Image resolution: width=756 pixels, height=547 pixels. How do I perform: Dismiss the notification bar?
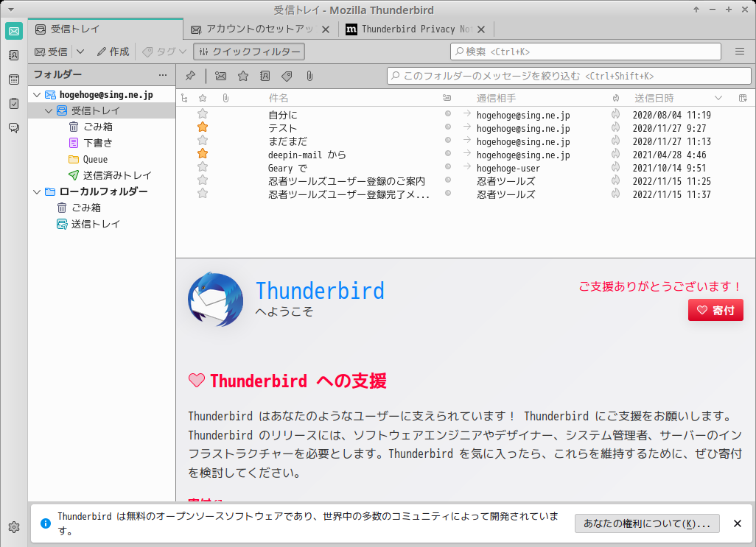737,523
